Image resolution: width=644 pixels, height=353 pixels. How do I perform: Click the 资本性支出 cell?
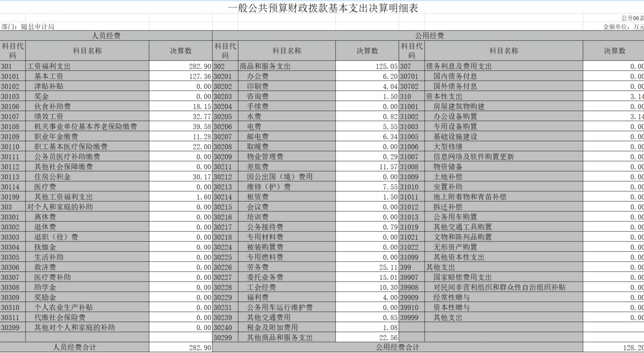pyautogui.click(x=504, y=97)
